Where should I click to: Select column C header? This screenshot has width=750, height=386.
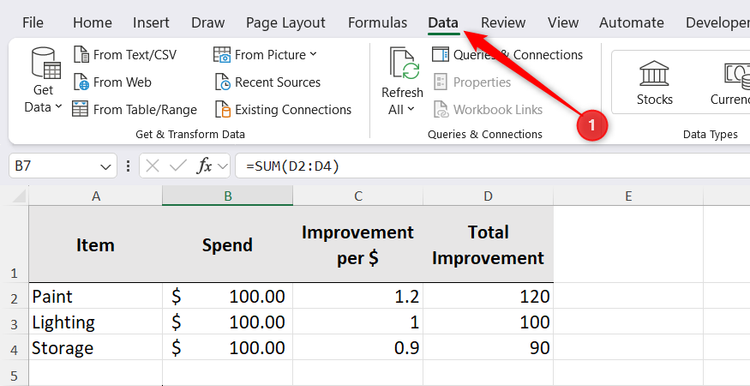click(358, 196)
